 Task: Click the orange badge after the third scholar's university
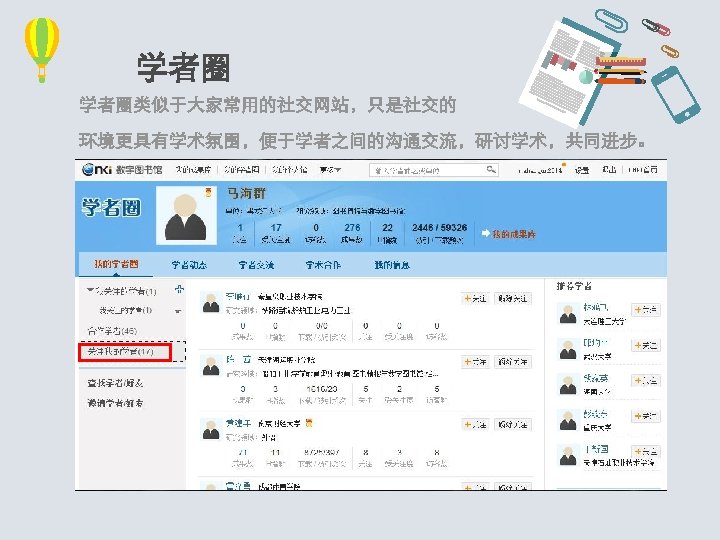click(x=309, y=423)
